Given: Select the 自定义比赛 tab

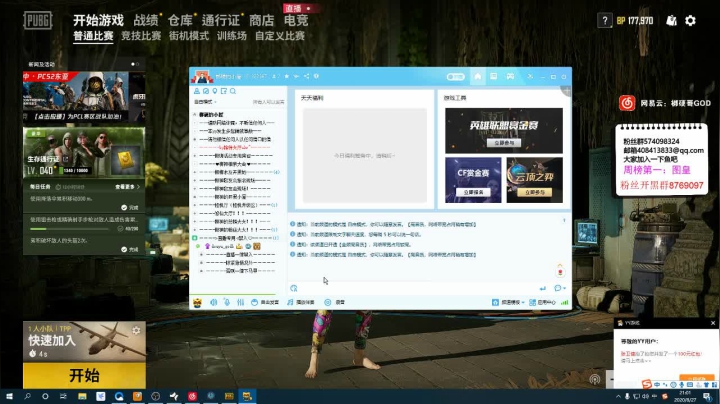Looking at the screenshot, I should click(x=280, y=36).
